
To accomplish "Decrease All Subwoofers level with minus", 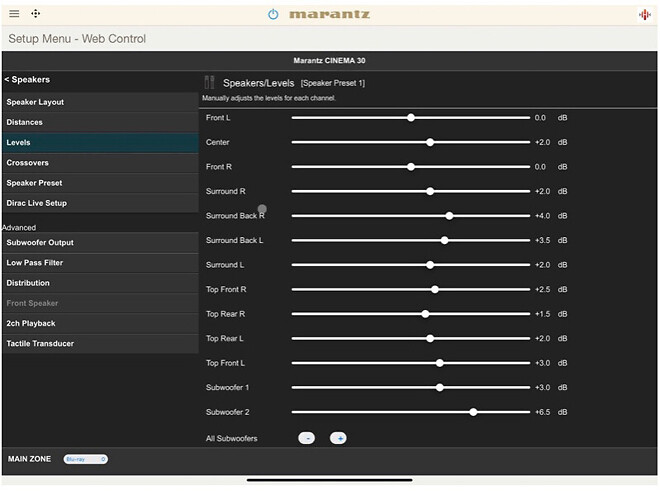I will (307, 438).
